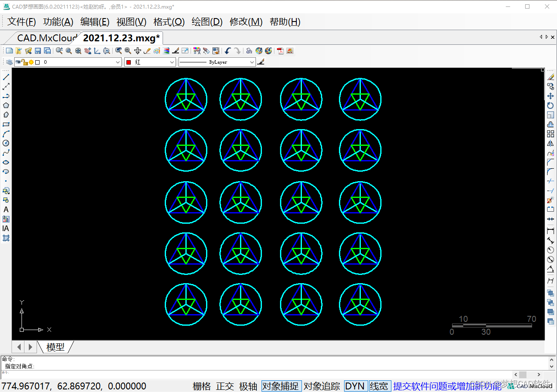Select the Rotate tool
Screen dimensions: 557x392
(551, 105)
